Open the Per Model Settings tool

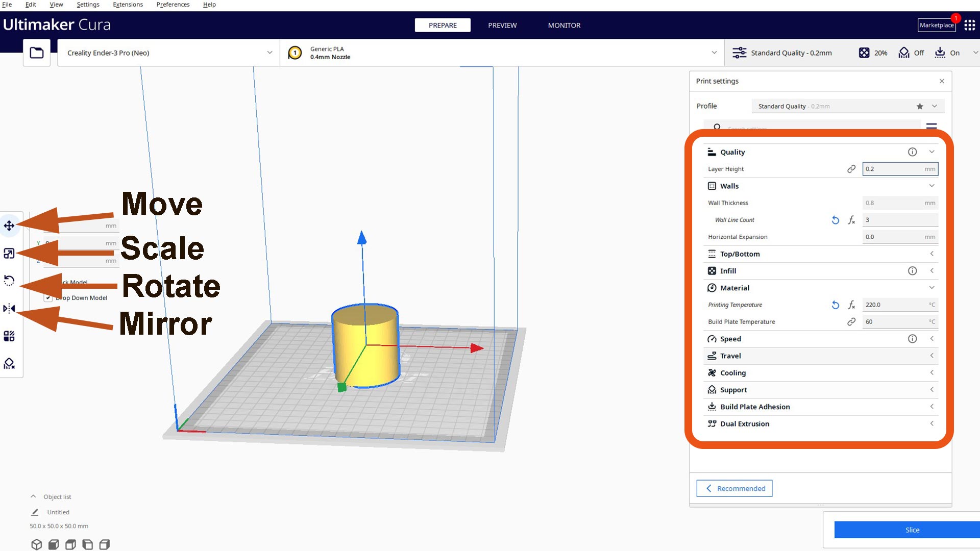[x=9, y=336]
